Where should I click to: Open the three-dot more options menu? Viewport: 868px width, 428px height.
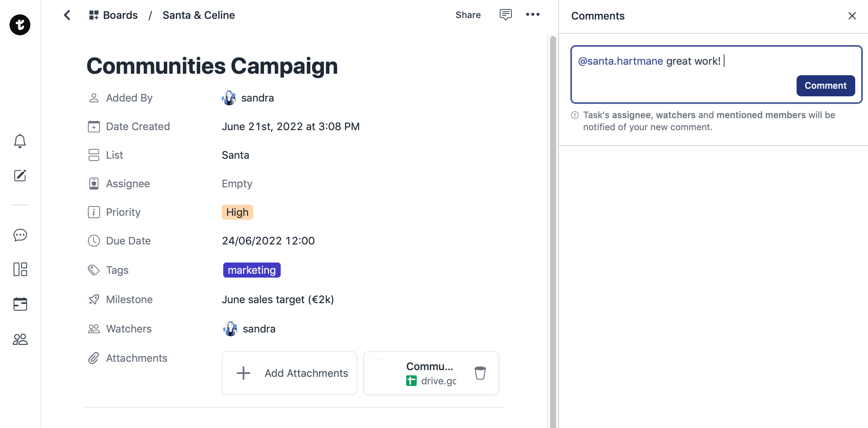532,15
